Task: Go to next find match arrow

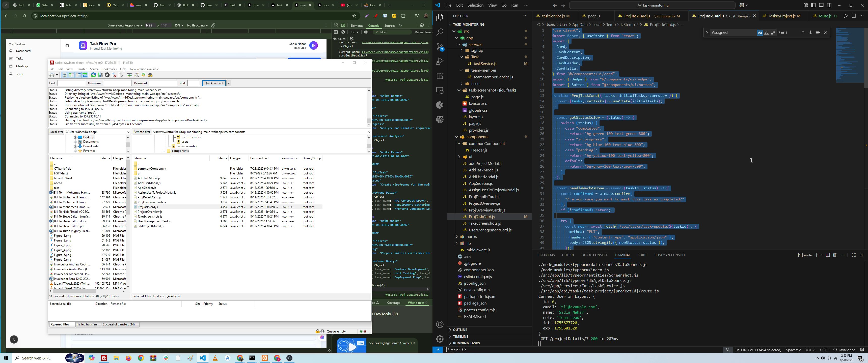Action: tap(810, 33)
